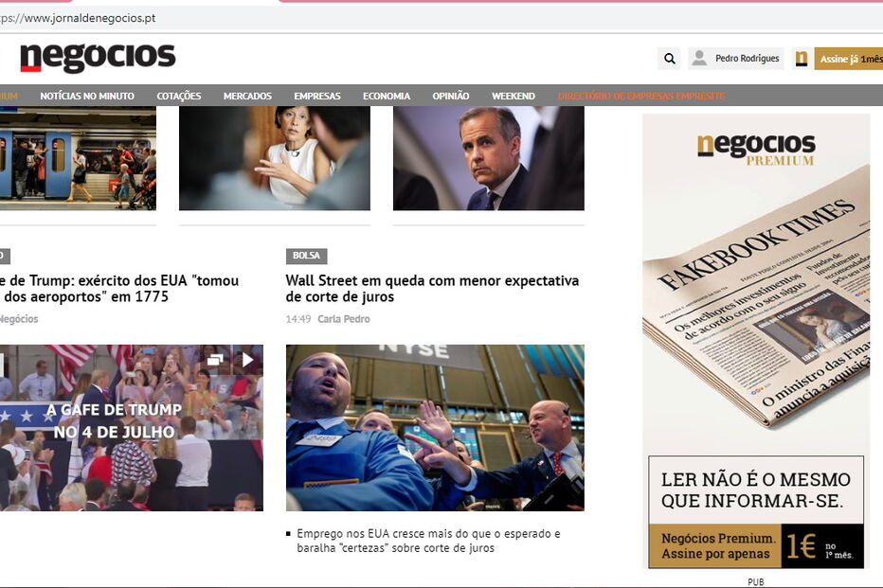Switch to the MERCADOS section
The height and width of the screenshot is (588, 883).
point(247,95)
